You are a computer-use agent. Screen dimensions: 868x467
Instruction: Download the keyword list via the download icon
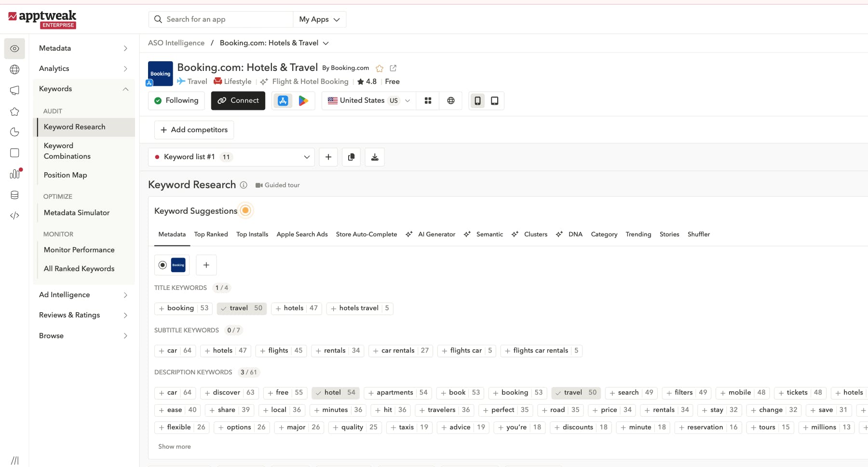pos(374,157)
